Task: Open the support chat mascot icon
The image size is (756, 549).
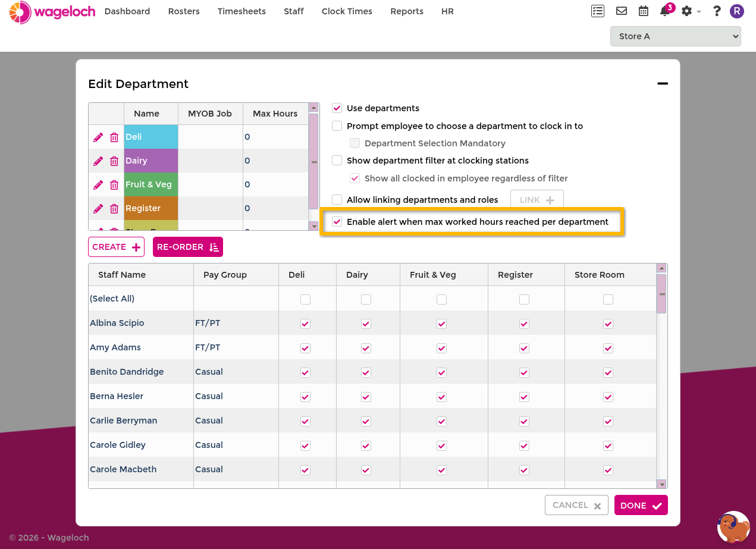Action: (733, 526)
